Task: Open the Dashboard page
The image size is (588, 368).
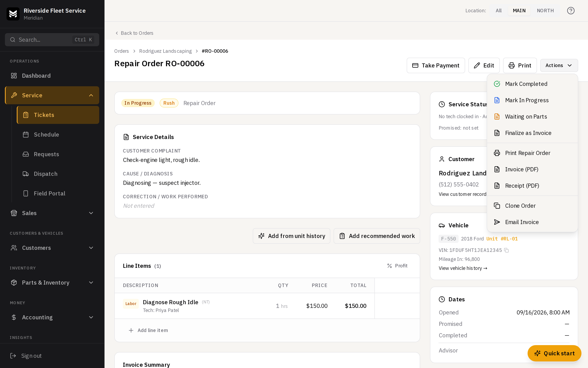Action: point(52,76)
